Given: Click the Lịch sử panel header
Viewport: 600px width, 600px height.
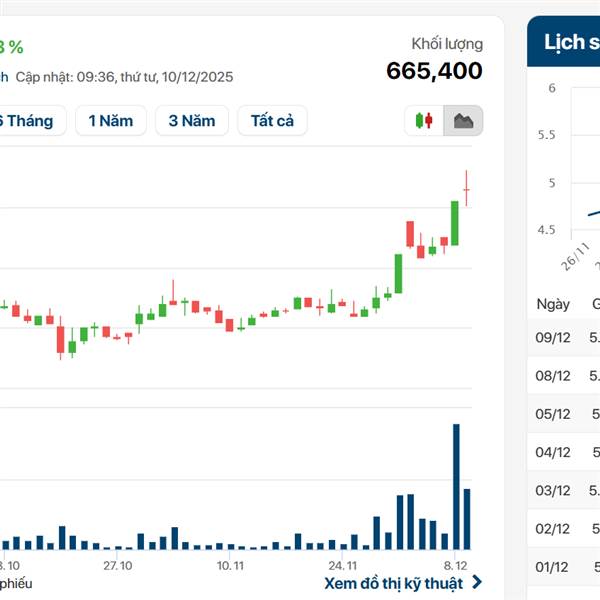Looking at the screenshot, I should coord(565,42).
